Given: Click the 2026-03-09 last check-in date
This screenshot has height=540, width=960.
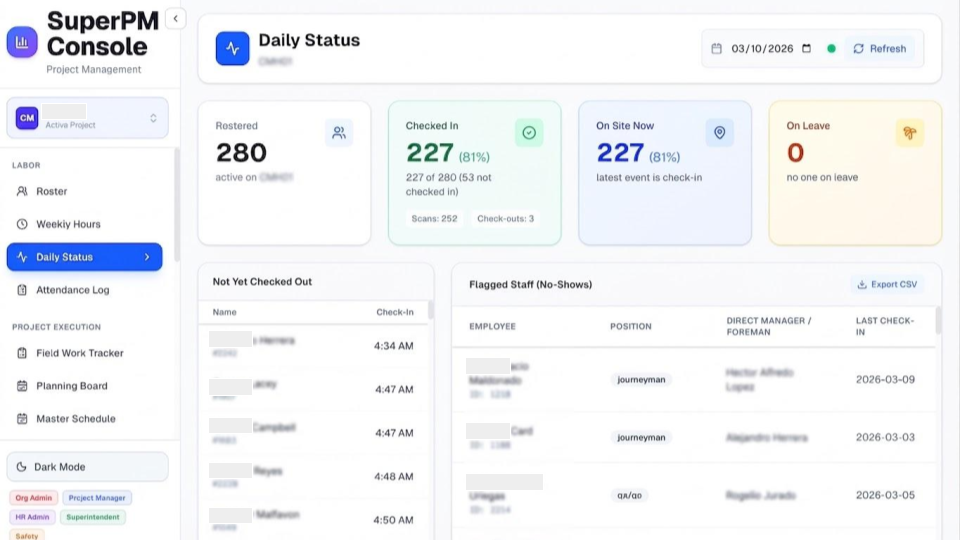Looking at the screenshot, I should pyautogui.click(x=885, y=380).
